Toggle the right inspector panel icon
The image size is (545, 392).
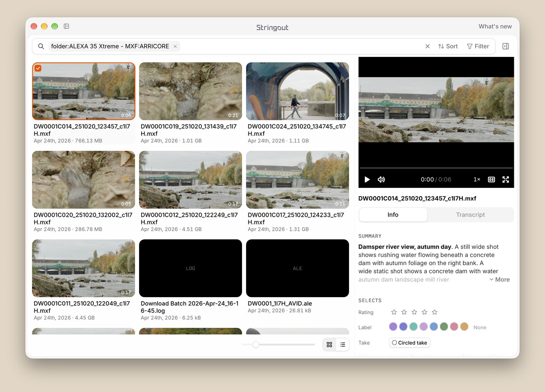506,47
